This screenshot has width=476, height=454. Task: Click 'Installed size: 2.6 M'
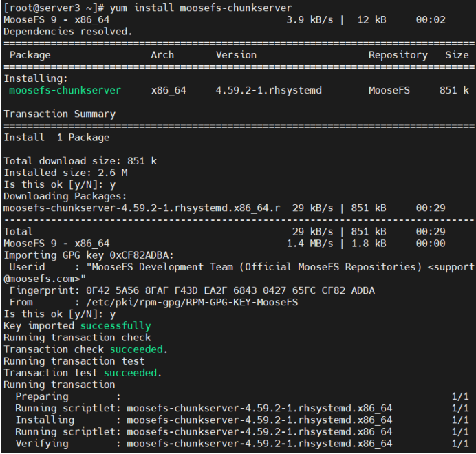(65, 173)
